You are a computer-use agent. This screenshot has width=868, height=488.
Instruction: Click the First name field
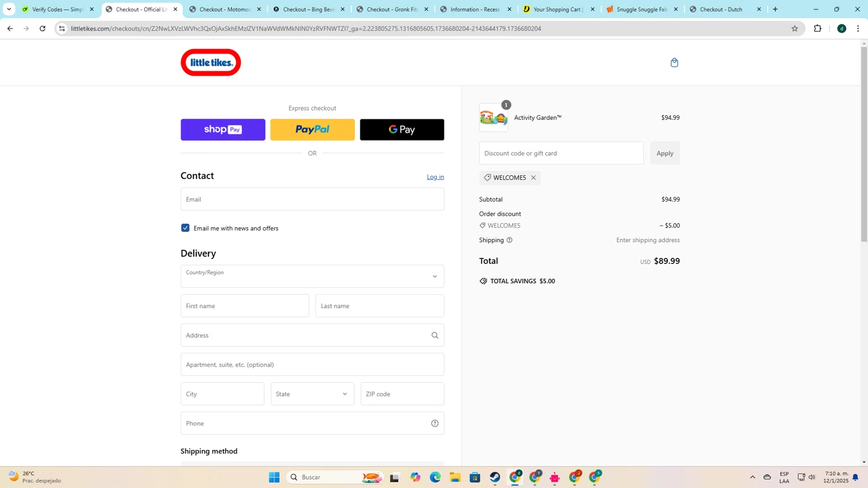(245, 306)
